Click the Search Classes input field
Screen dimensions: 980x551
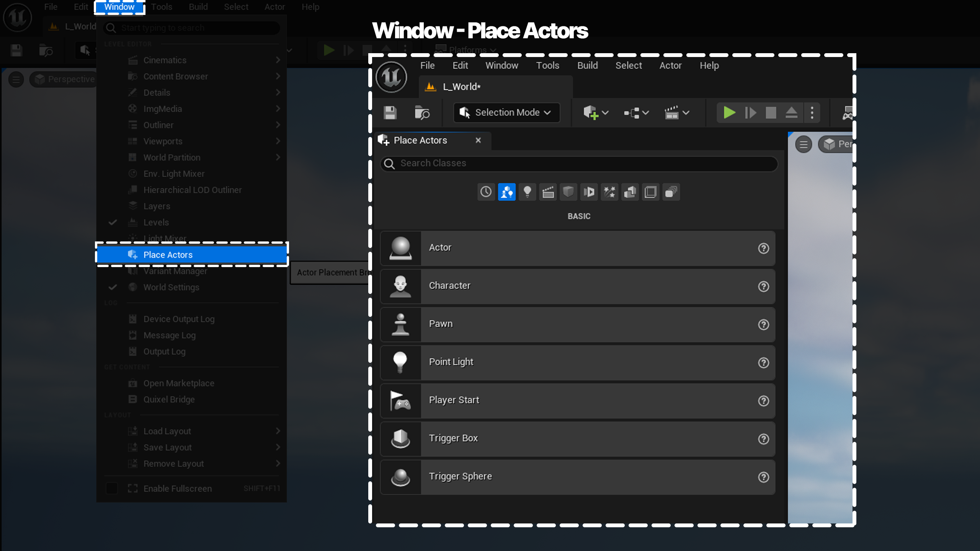(579, 163)
